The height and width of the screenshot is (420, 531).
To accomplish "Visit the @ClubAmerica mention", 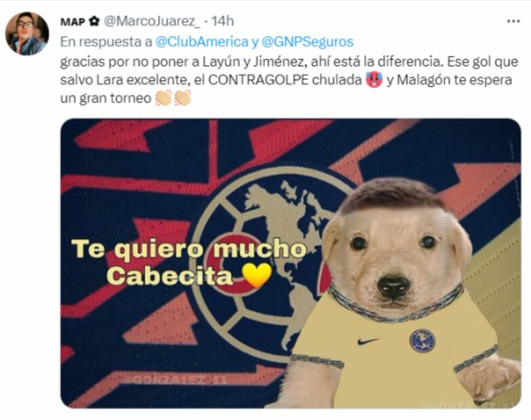I will pos(202,42).
